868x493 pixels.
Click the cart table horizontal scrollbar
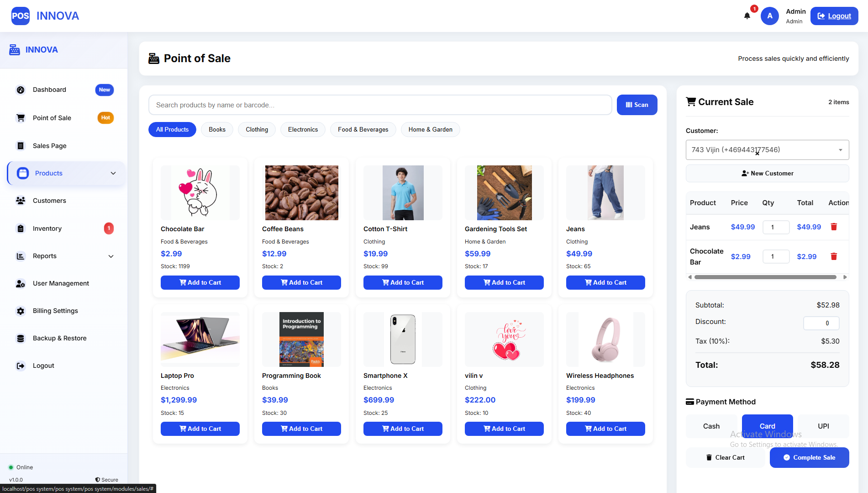point(765,277)
